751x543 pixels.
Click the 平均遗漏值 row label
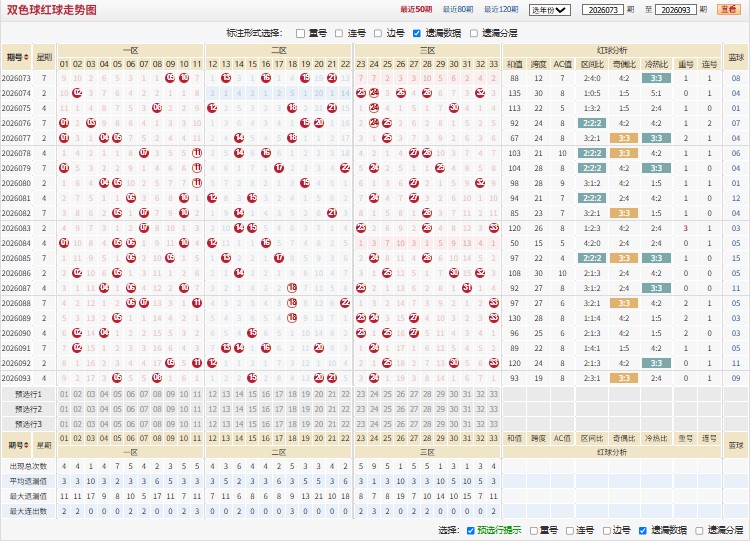click(28, 481)
